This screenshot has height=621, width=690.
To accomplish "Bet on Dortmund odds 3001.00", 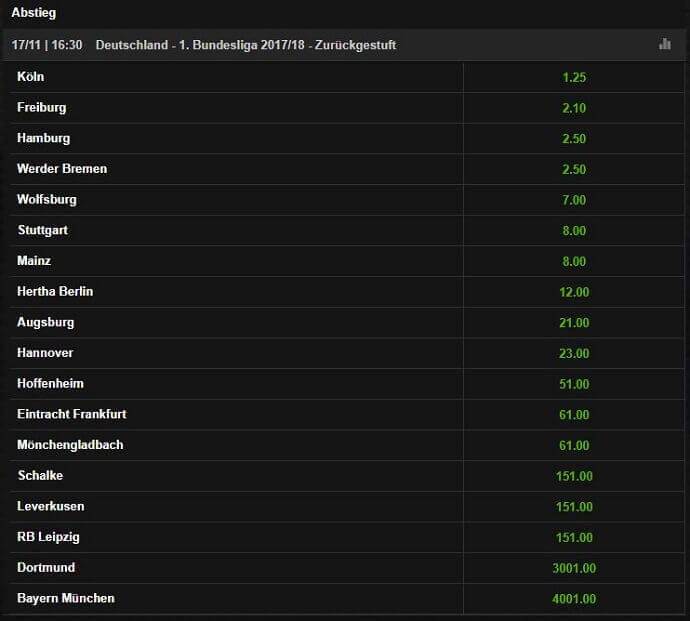I will (x=574, y=568).
